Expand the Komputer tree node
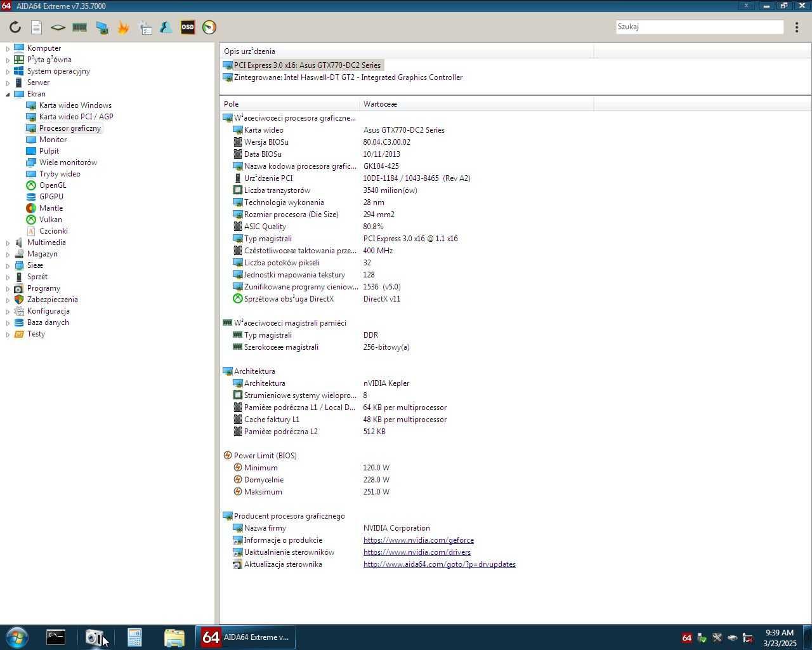The width and height of the screenshot is (812, 650). click(8, 48)
